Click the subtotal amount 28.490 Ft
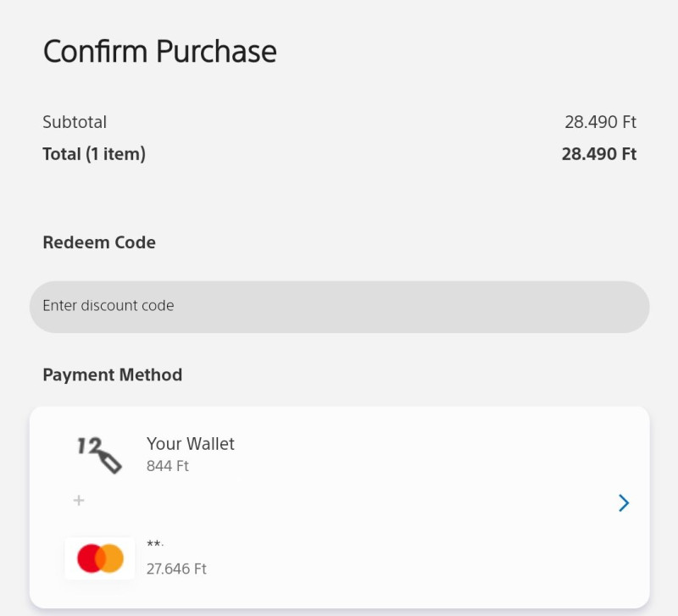 600,122
